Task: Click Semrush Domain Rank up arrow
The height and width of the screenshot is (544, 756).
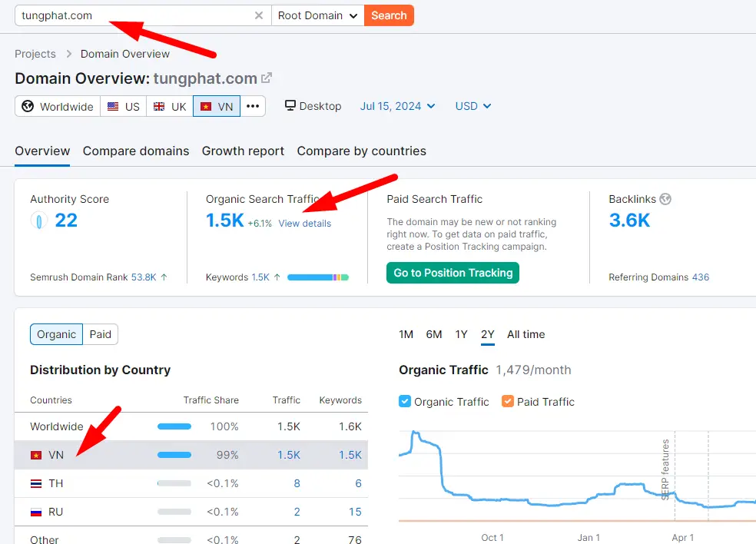Action: coord(164,277)
